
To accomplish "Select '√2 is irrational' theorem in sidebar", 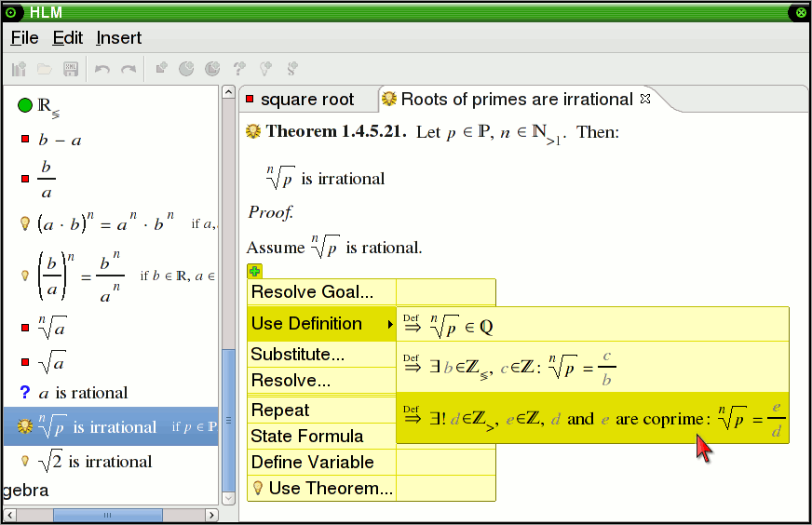I will click(93, 462).
